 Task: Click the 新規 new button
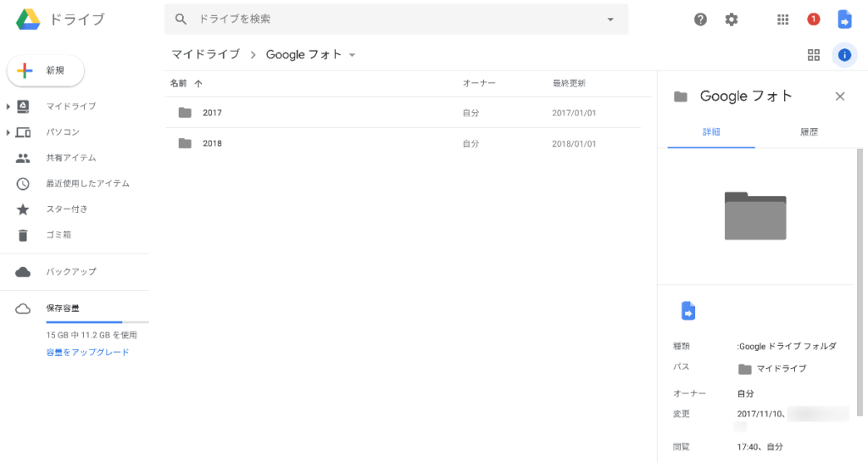[46, 71]
